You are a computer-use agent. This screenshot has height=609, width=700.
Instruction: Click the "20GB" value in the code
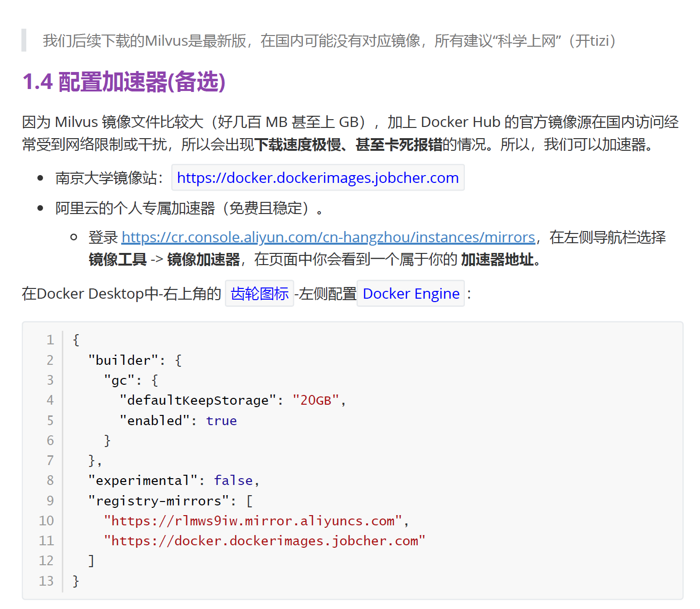[x=316, y=400]
